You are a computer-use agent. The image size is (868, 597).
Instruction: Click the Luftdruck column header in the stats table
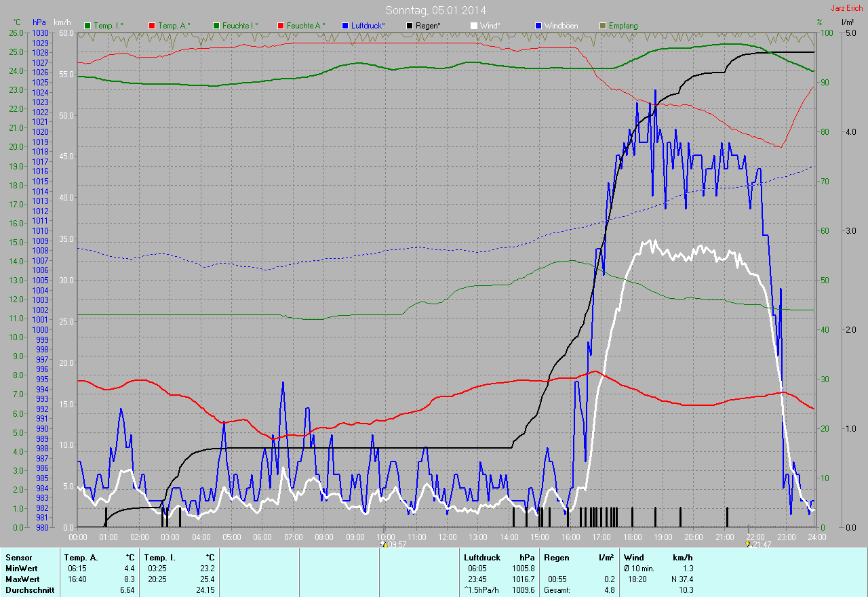pyautogui.click(x=482, y=557)
